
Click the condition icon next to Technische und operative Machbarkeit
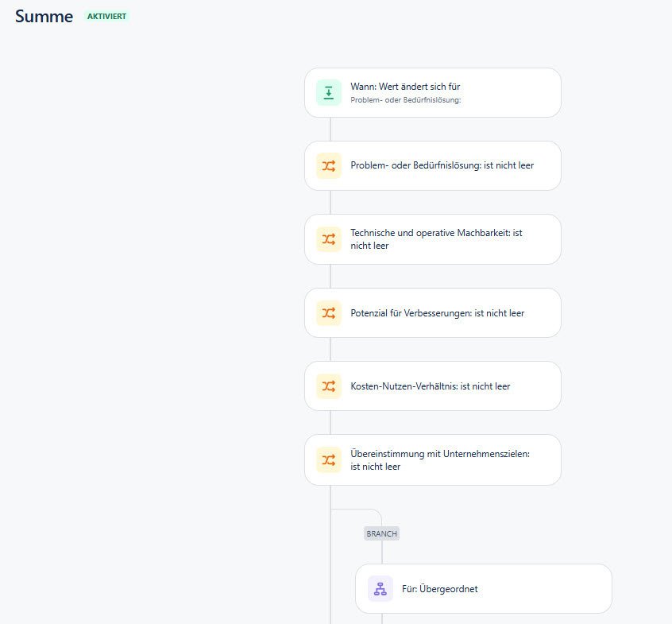pos(329,239)
